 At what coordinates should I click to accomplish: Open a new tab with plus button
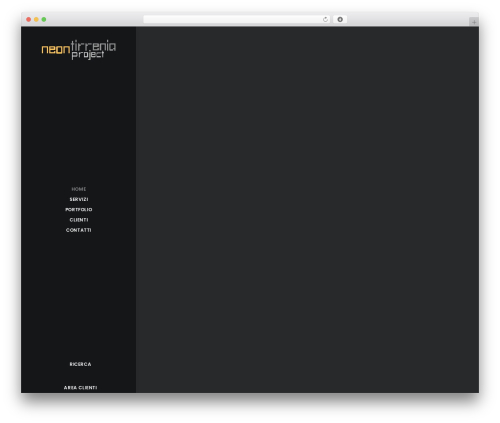click(474, 22)
